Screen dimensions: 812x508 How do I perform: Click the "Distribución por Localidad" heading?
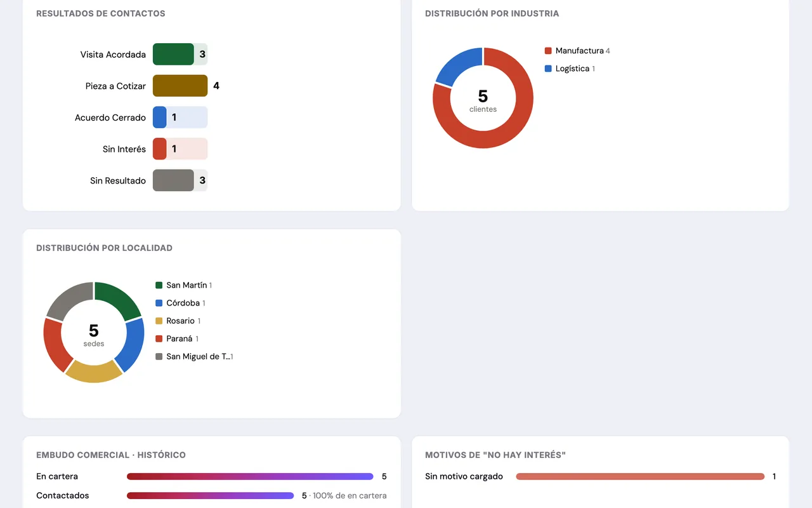(x=105, y=248)
